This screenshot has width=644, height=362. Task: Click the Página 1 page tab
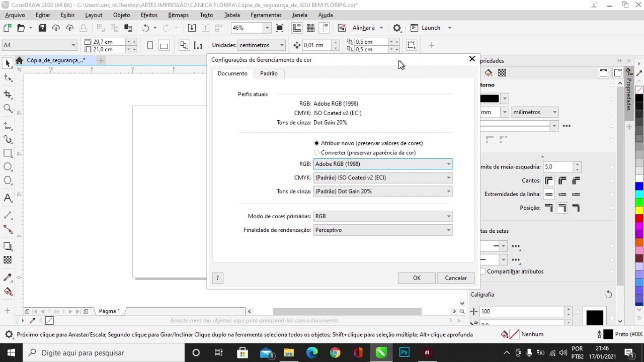(x=109, y=311)
